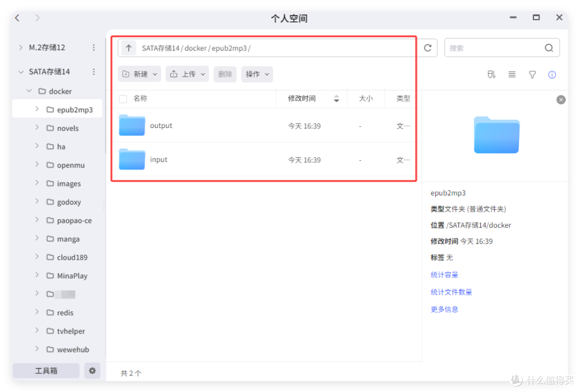This screenshot has height=392, width=579.
Task: Go forward with the right arrow
Action: point(38,18)
